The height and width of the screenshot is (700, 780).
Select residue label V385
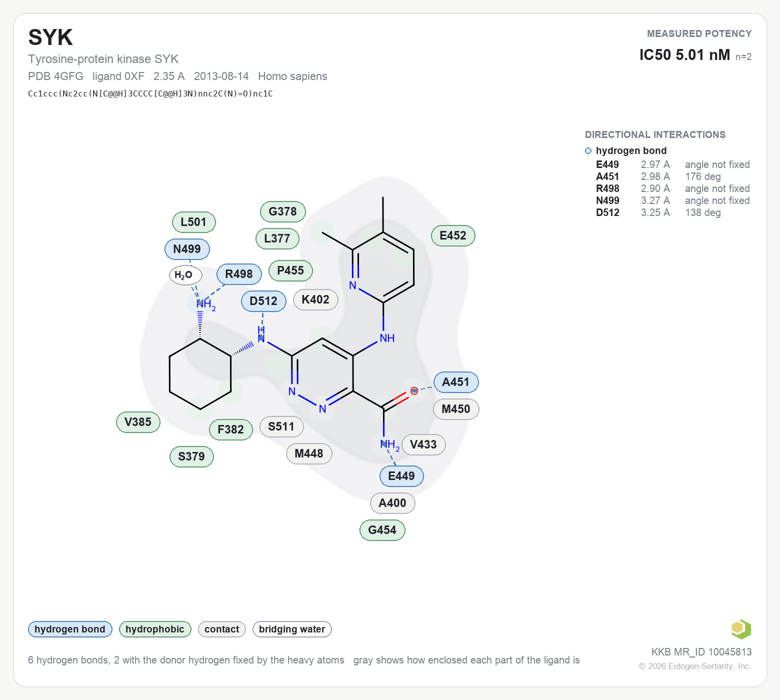pyautogui.click(x=138, y=422)
